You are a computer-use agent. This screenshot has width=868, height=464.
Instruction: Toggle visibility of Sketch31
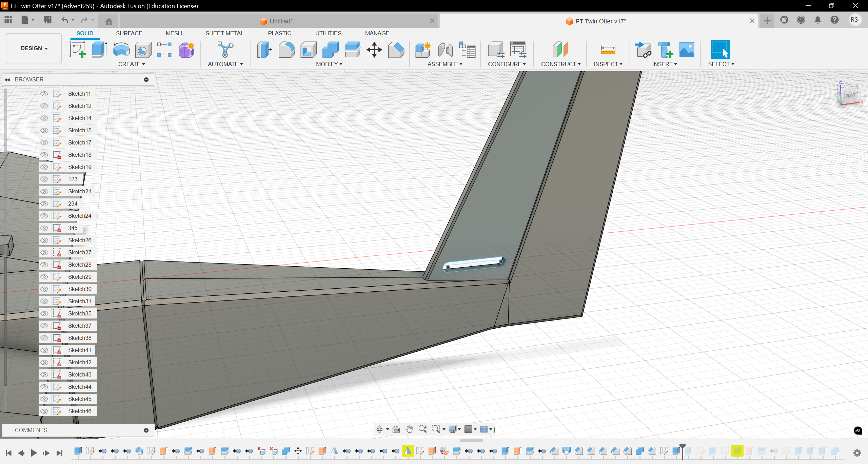(44, 301)
